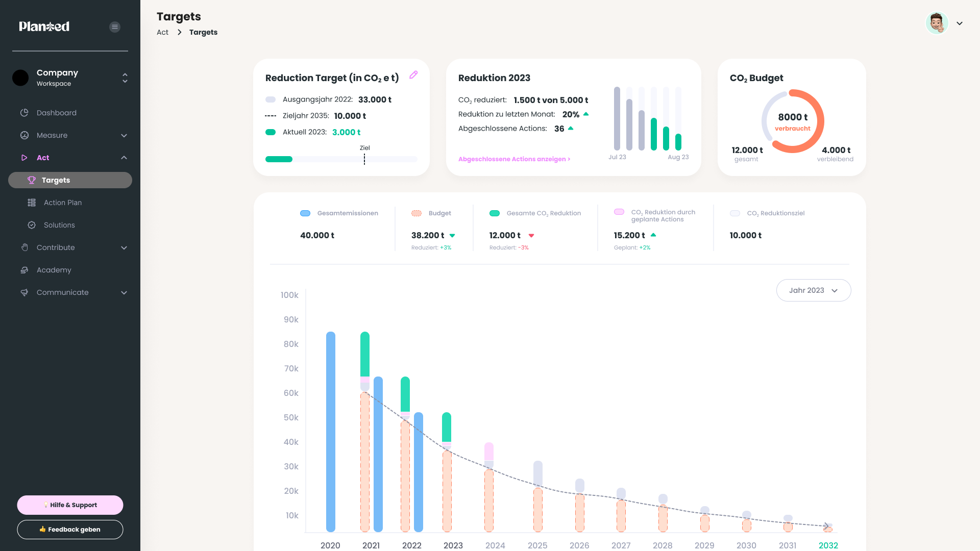Click Act in the breadcrumb
This screenshot has width=980, height=551.
(x=162, y=32)
